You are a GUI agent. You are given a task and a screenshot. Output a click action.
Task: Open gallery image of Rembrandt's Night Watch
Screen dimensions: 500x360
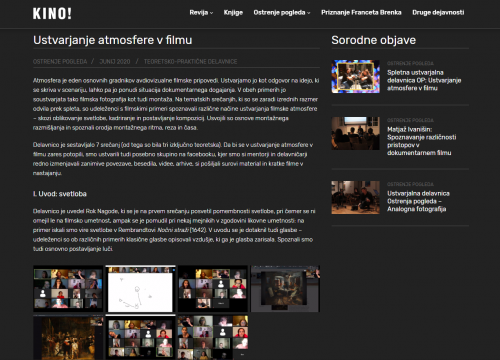point(68,337)
